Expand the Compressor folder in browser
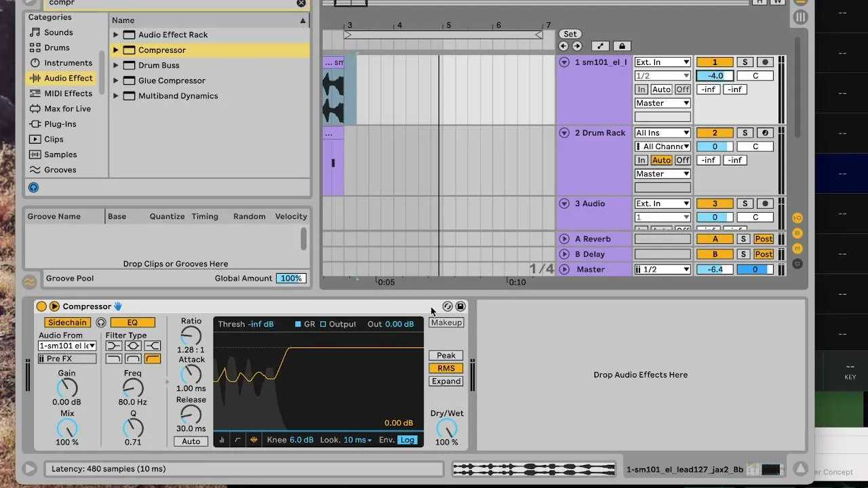The width and height of the screenshot is (868, 488). (x=116, y=50)
